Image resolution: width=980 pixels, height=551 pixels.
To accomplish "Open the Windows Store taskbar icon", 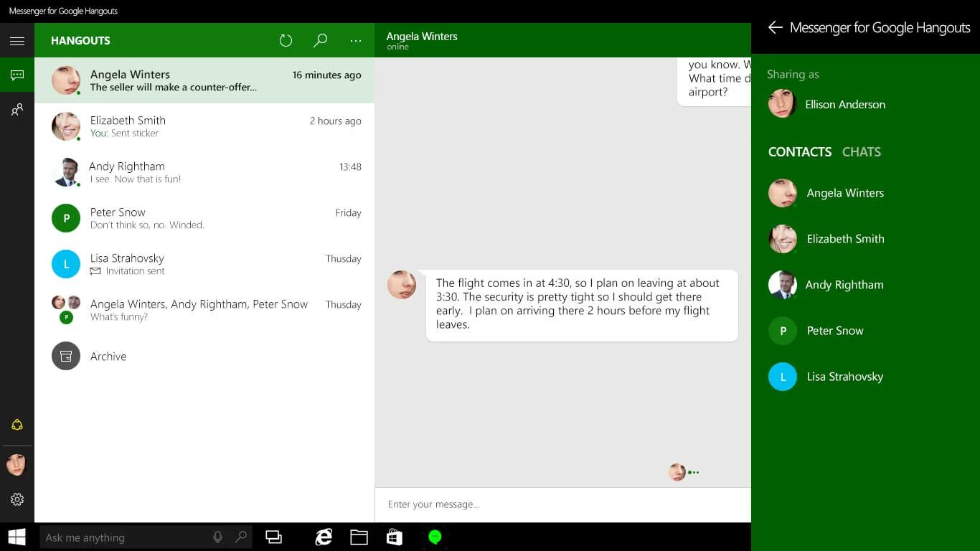I will (394, 537).
